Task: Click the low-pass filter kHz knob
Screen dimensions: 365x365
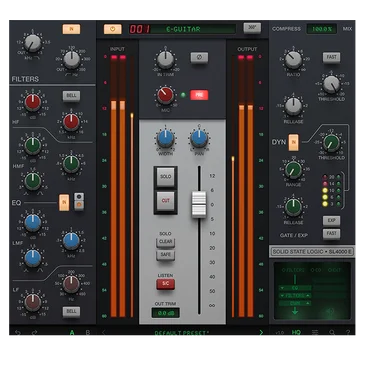Action: (33, 43)
